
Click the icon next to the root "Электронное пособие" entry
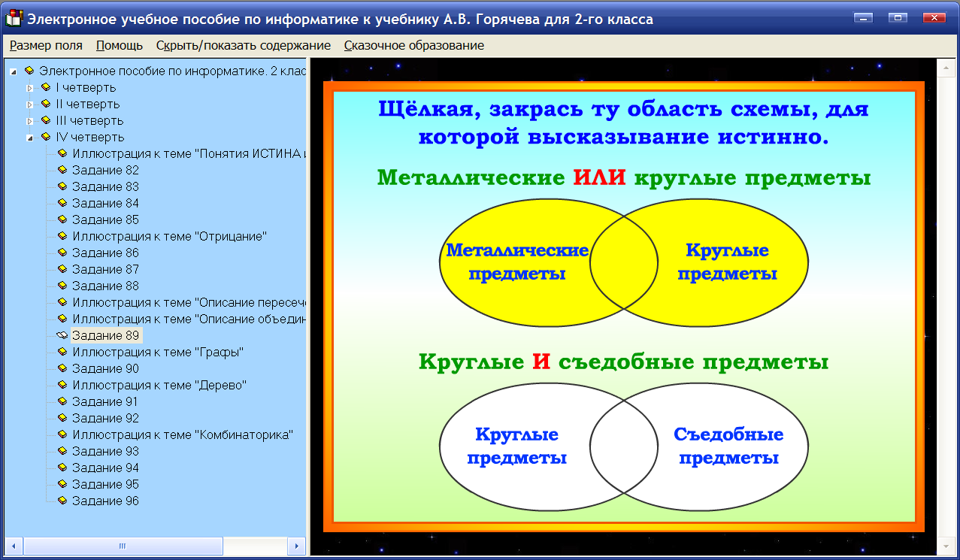click(29, 71)
